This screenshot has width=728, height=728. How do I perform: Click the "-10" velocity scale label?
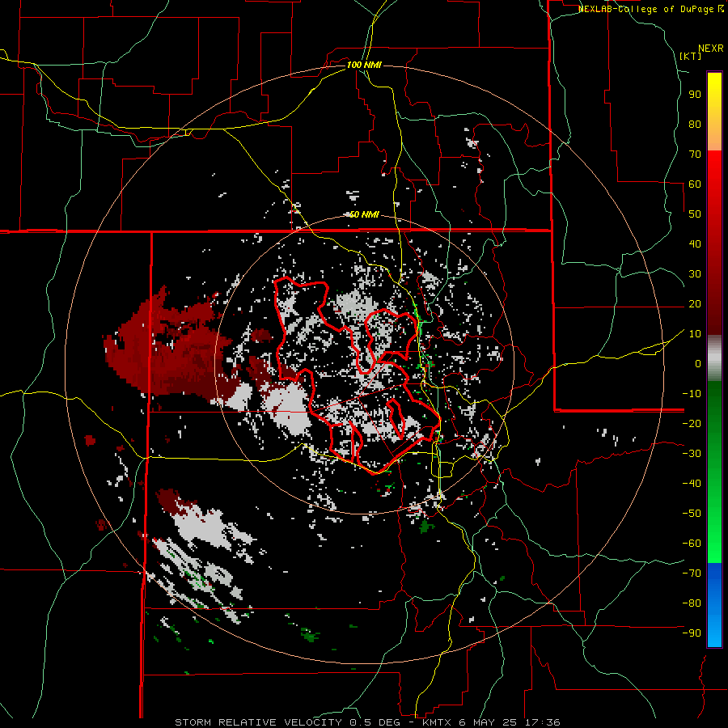[x=692, y=394]
